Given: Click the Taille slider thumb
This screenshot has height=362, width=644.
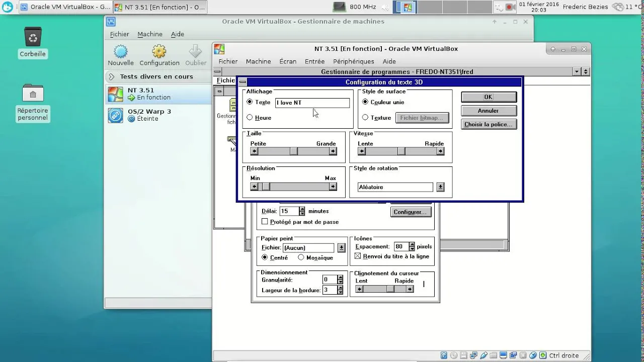Looking at the screenshot, I should tap(294, 151).
